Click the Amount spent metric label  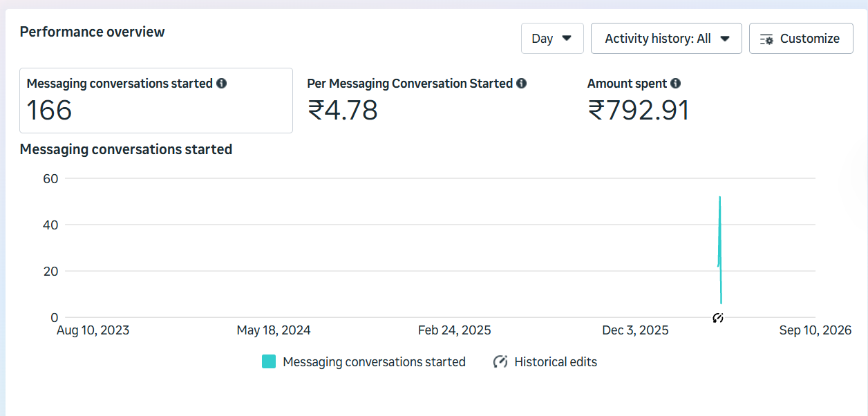[x=628, y=84]
